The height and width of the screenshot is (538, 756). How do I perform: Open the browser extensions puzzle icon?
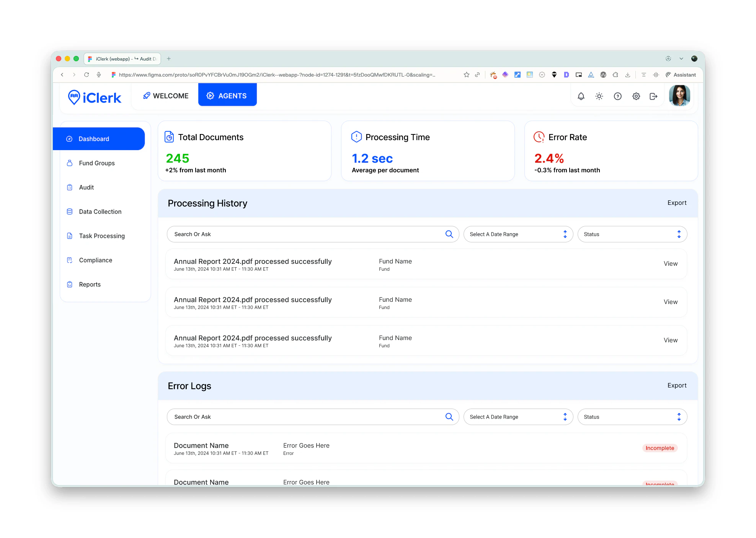615,75
